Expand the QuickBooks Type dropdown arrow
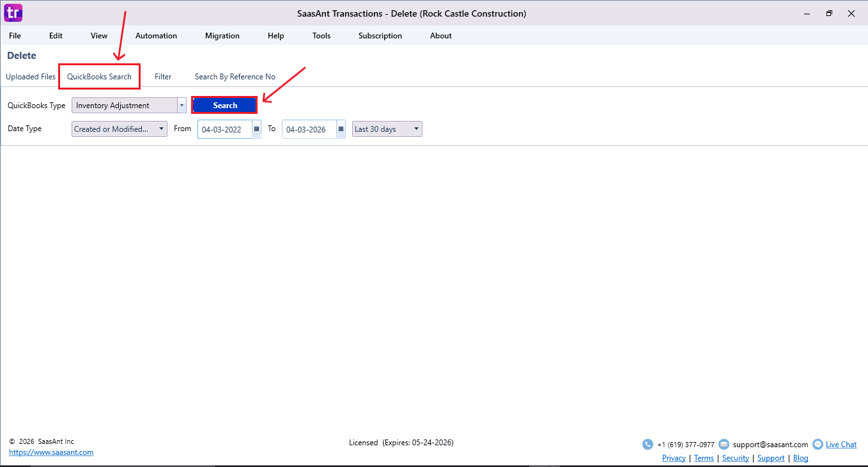 pyautogui.click(x=182, y=106)
